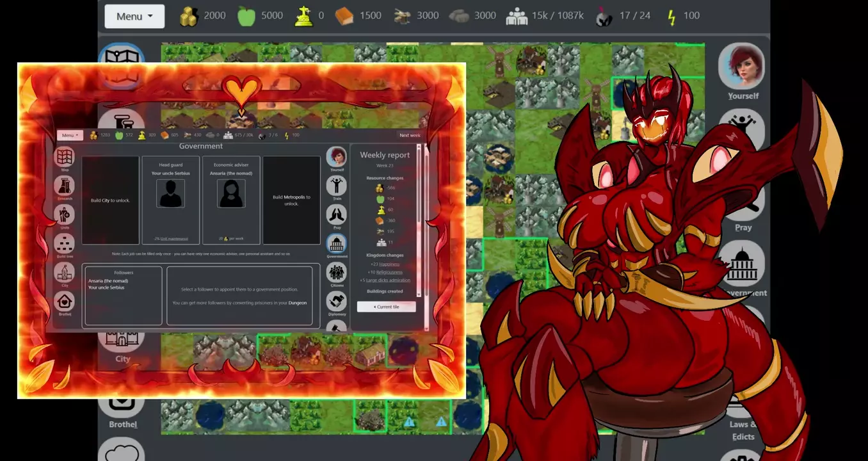
Task: Open the Happiness link in Weekly report
Action: tap(389, 264)
